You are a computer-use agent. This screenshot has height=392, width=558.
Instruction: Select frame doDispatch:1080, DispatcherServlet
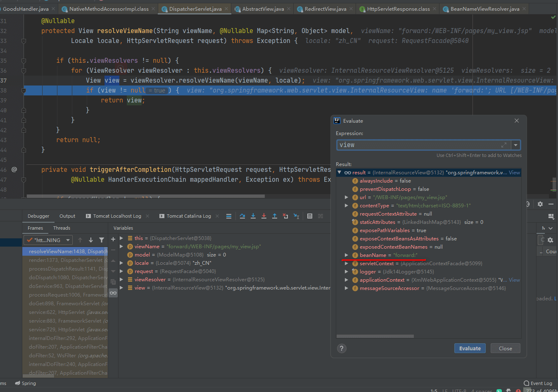(65, 278)
